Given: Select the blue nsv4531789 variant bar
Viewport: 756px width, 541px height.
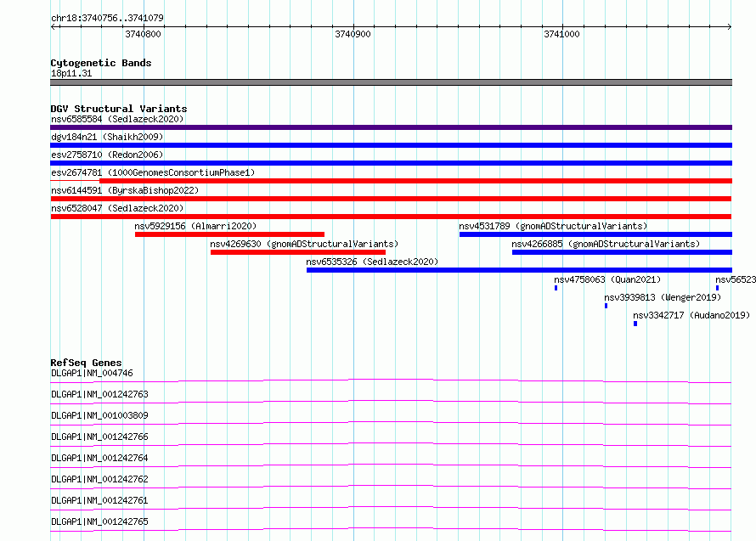Looking at the screenshot, I should tap(596, 234).
